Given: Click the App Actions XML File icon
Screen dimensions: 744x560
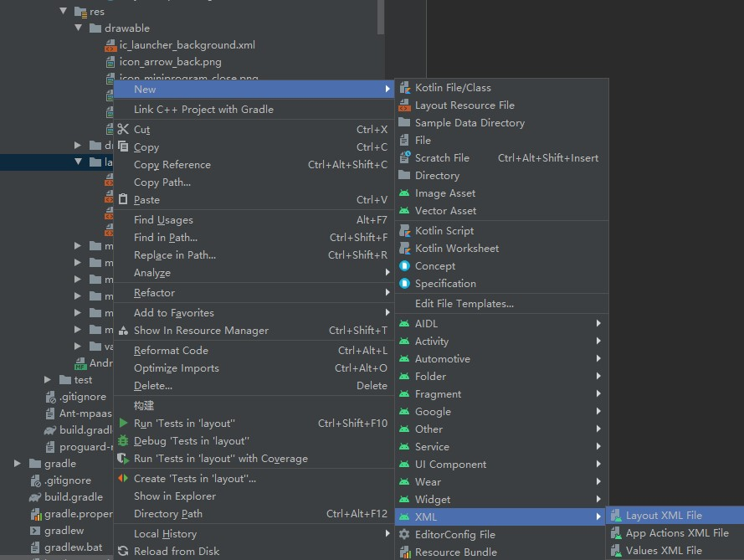Looking at the screenshot, I should click(616, 533).
